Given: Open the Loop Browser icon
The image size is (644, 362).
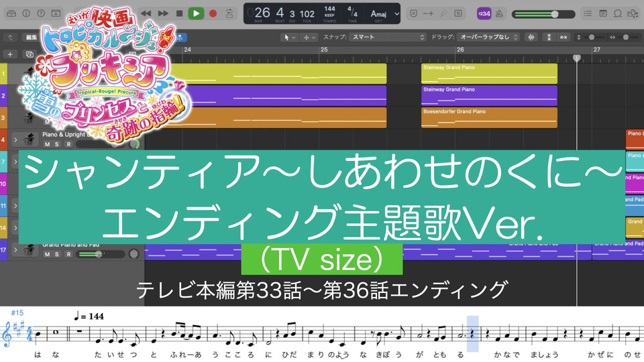Looking at the screenshot, I should point(617,13).
